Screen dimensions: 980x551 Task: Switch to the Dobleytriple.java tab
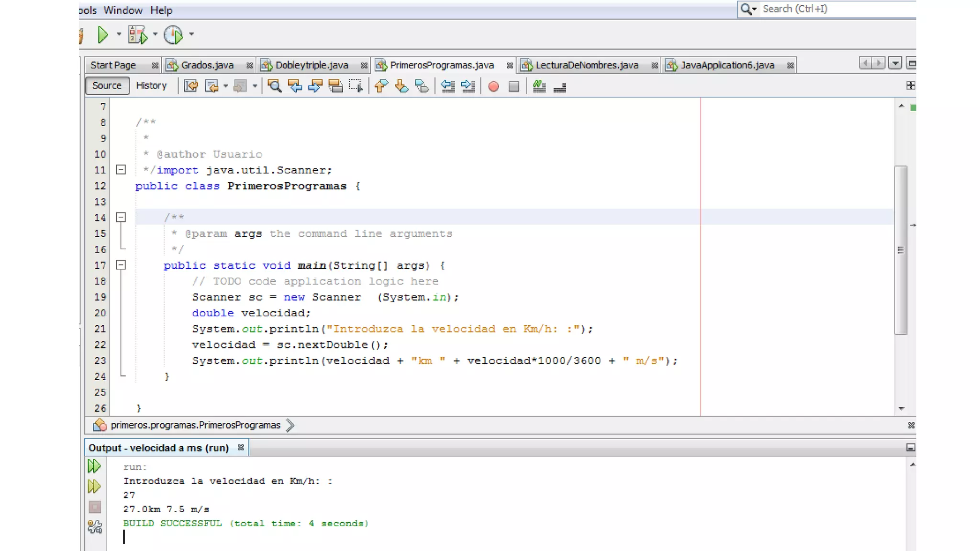click(312, 65)
